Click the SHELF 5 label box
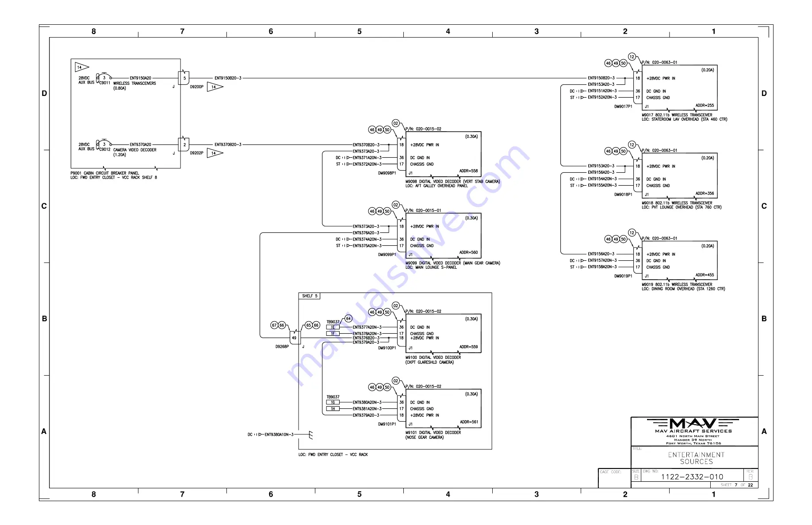 pyautogui.click(x=310, y=296)
